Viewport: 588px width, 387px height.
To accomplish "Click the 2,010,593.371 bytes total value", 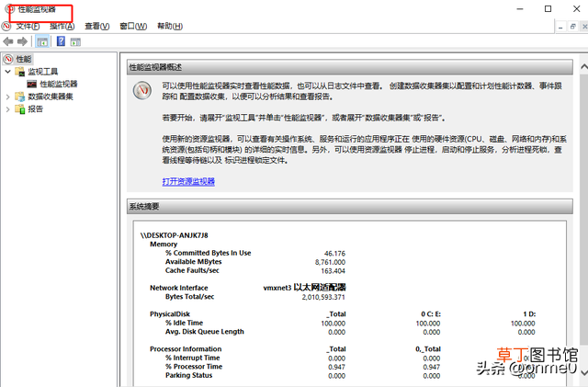I will 323,297.
